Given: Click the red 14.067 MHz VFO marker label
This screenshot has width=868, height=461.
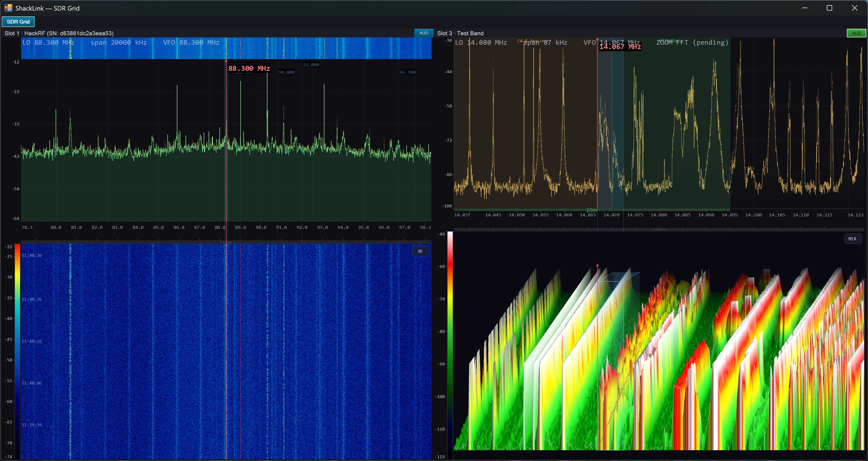Looking at the screenshot, I should [x=620, y=46].
